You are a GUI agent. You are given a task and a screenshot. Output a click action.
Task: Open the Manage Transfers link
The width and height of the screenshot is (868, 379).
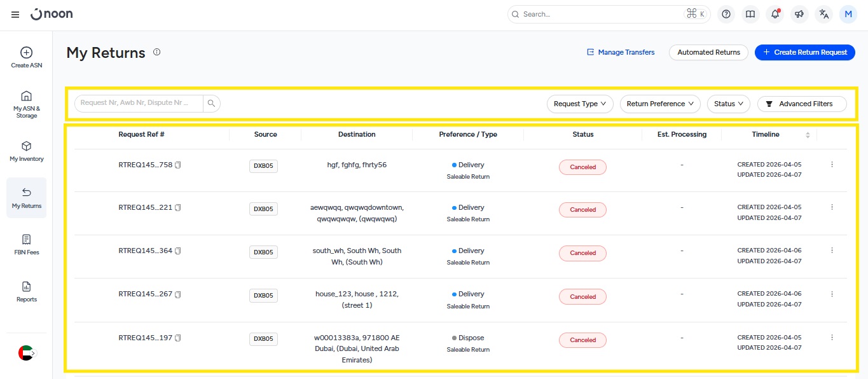point(621,52)
